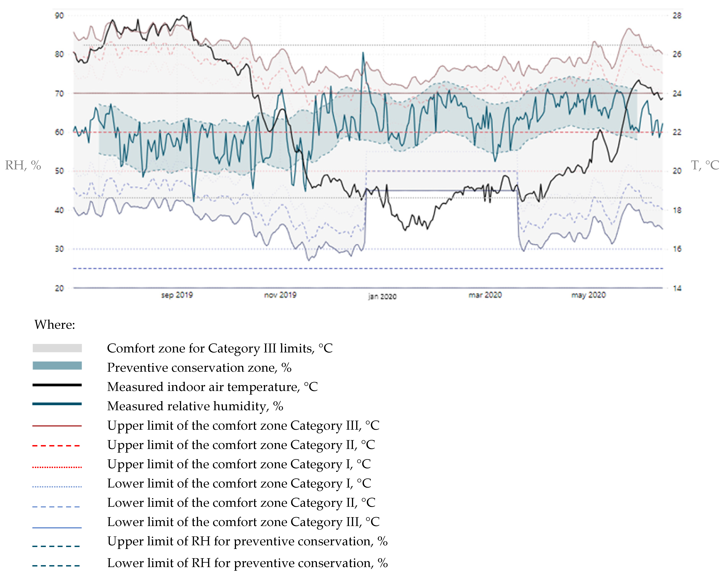Click the 'T, °C' right axis title
This screenshot has width=728, height=574.
click(705, 165)
